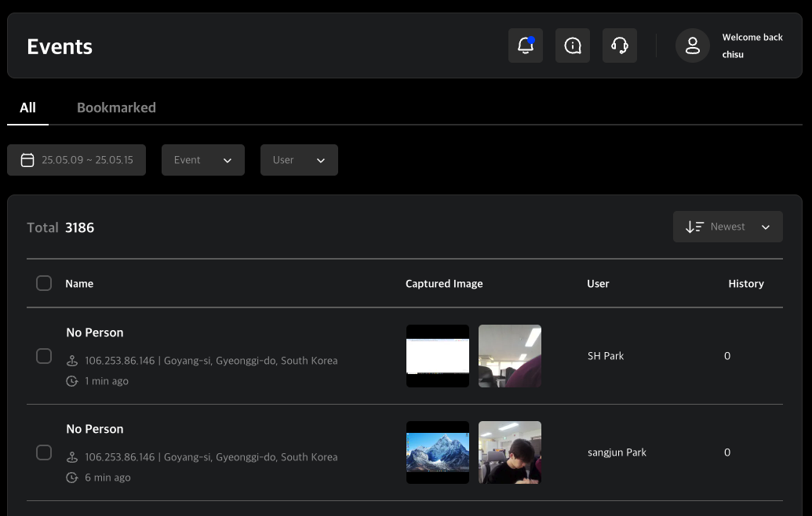Check the box for SH Park event
Image resolution: width=812 pixels, height=516 pixels.
point(44,356)
